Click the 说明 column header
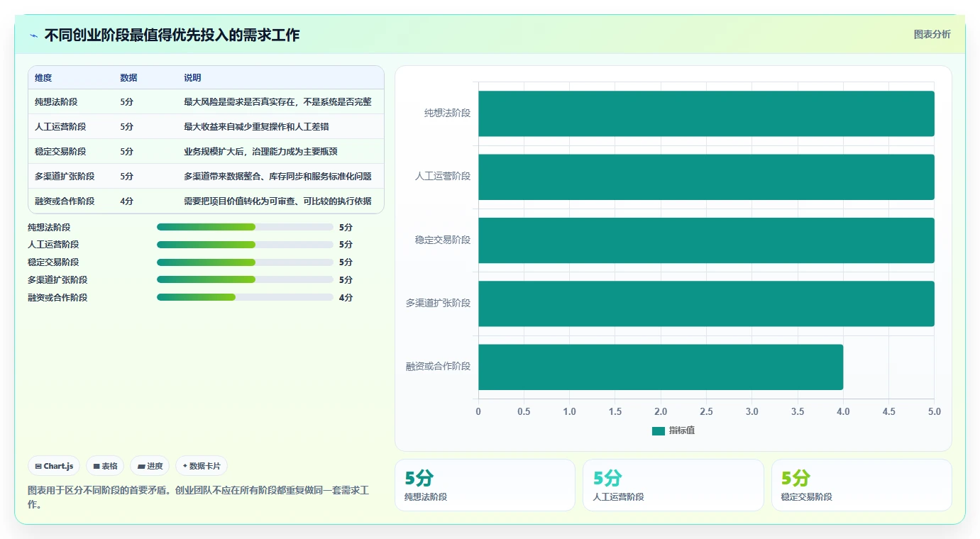Viewport: 980px width, 539px height. 192,78
